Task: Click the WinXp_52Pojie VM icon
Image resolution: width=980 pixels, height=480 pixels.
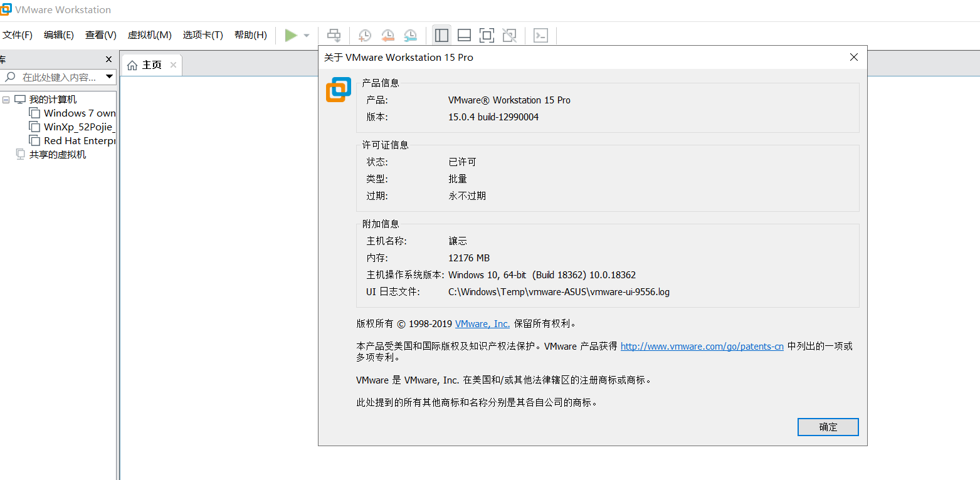Action: click(34, 127)
